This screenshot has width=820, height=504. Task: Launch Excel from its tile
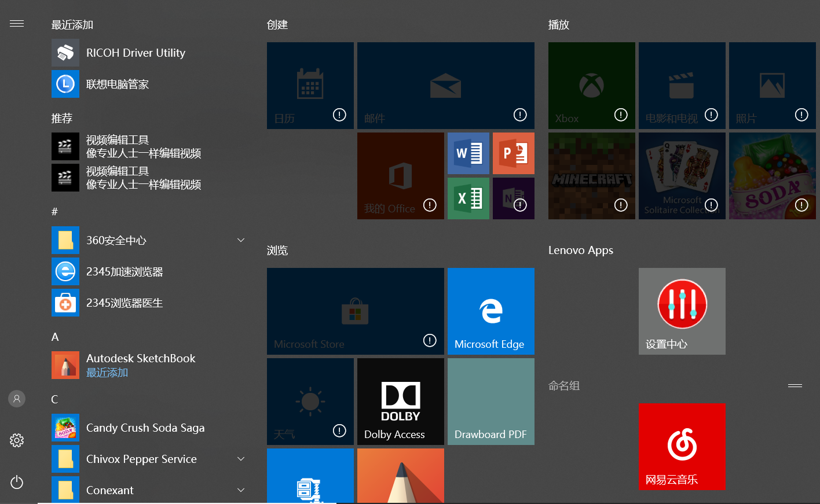coord(468,198)
